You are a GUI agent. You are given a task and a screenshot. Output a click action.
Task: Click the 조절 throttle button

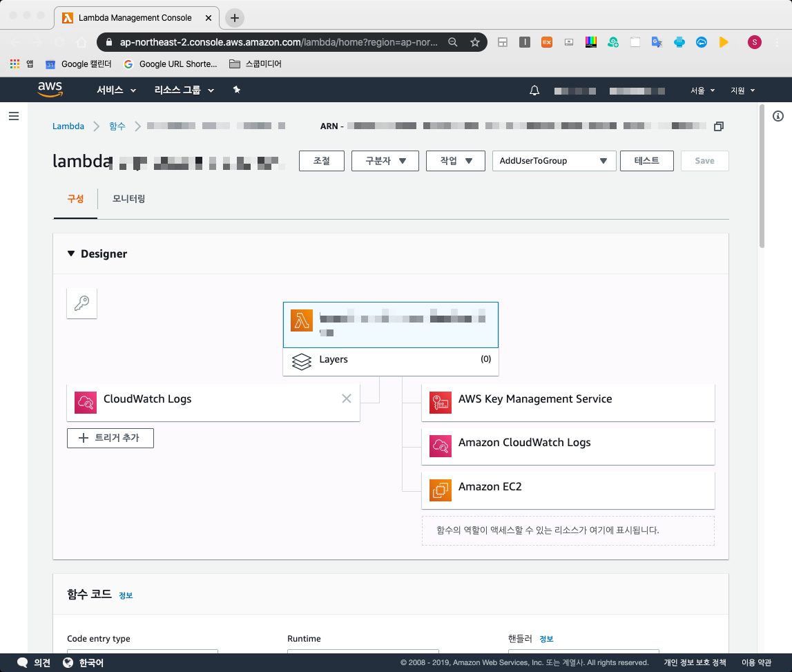pyautogui.click(x=322, y=161)
